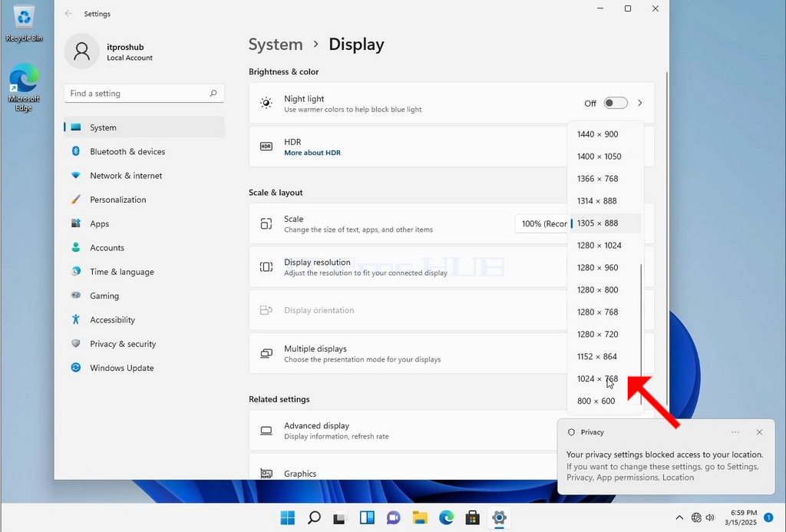Screen dimensions: 786x532
Task: Choose 1440 × 900 resolution
Action: (x=606, y=134)
